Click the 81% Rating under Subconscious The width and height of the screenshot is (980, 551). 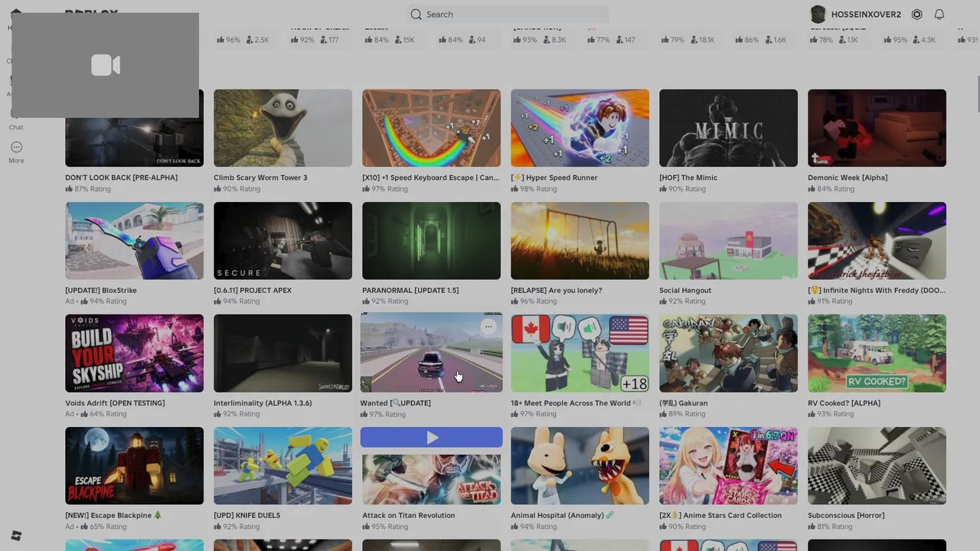click(x=830, y=527)
